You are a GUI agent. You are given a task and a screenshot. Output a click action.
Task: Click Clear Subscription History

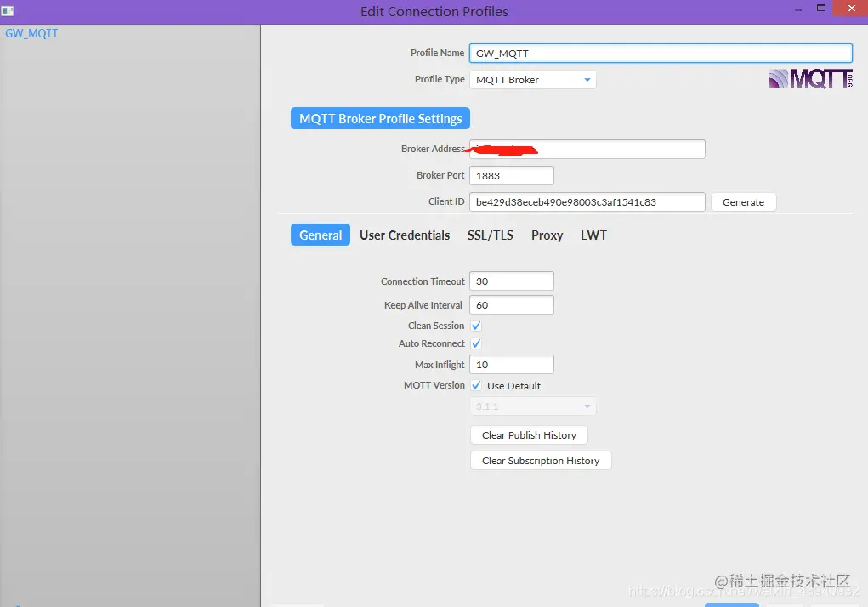point(541,461)
